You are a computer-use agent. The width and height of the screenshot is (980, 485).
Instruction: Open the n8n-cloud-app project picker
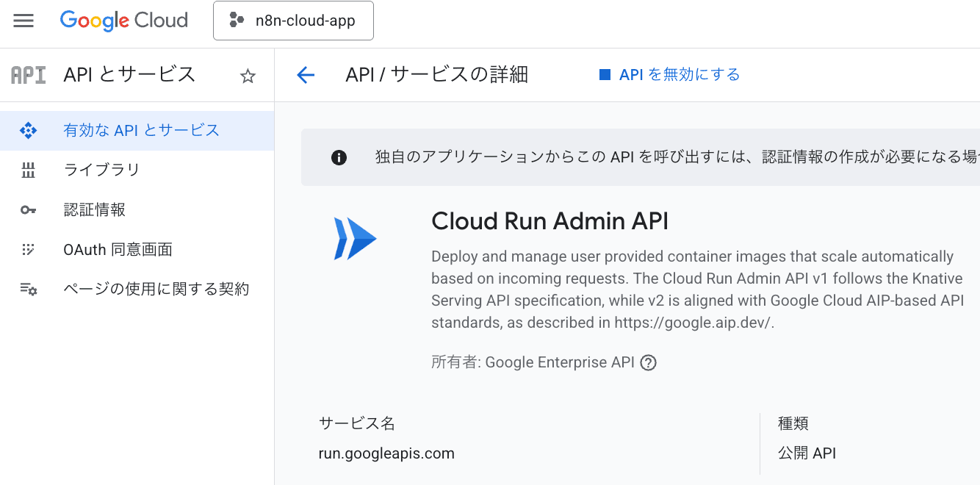tap(293, 21)
